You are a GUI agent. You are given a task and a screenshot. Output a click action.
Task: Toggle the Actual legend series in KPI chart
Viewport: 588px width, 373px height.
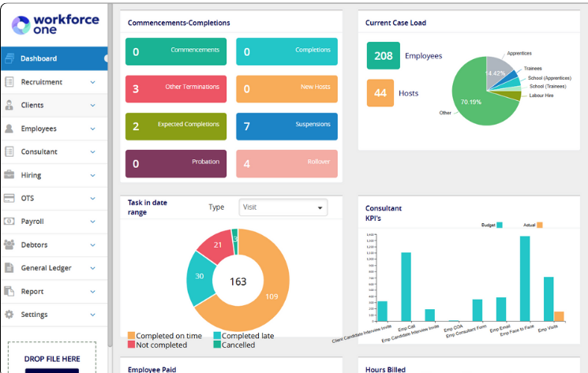point(539,225)
